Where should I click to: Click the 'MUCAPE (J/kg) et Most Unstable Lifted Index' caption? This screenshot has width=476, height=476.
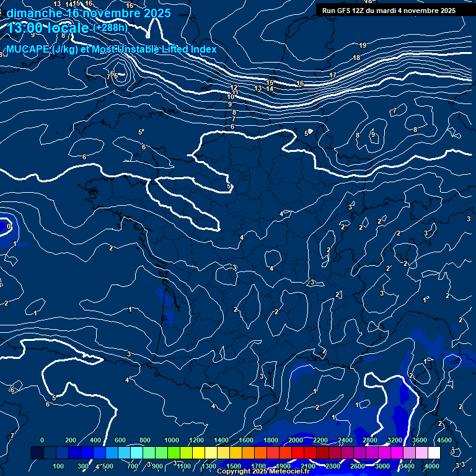(112, 49)
